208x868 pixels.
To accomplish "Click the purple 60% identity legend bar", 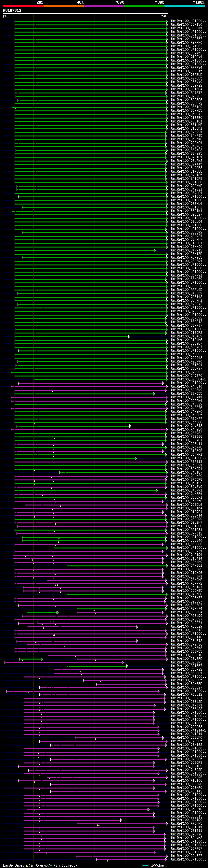I will tap(104, 6).
